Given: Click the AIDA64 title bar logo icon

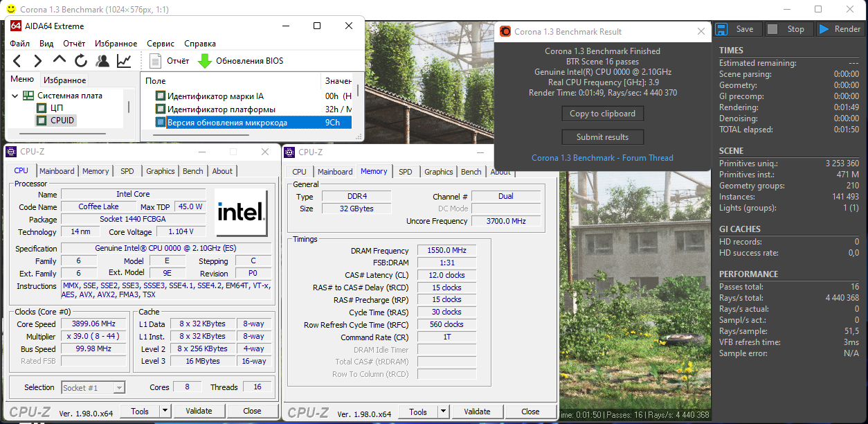Looking at the screenshot, I should point(16,26).
